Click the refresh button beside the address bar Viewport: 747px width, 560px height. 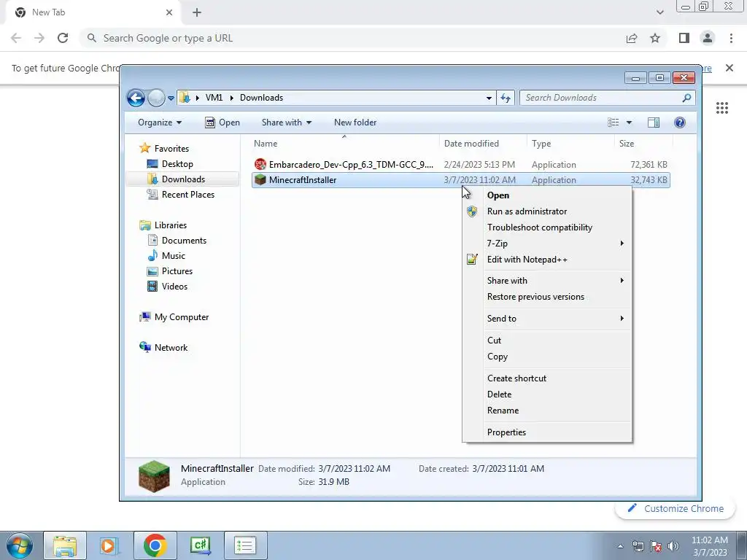click(x=506, y=98)
